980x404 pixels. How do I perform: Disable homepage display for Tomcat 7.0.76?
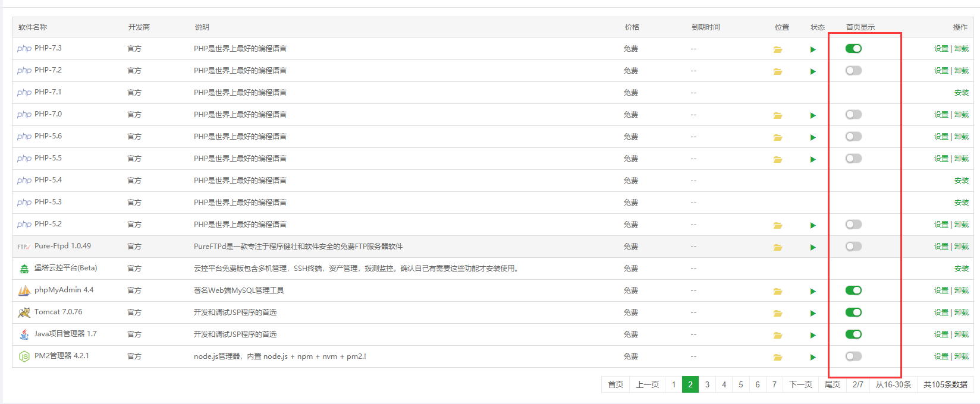(853, 313)
